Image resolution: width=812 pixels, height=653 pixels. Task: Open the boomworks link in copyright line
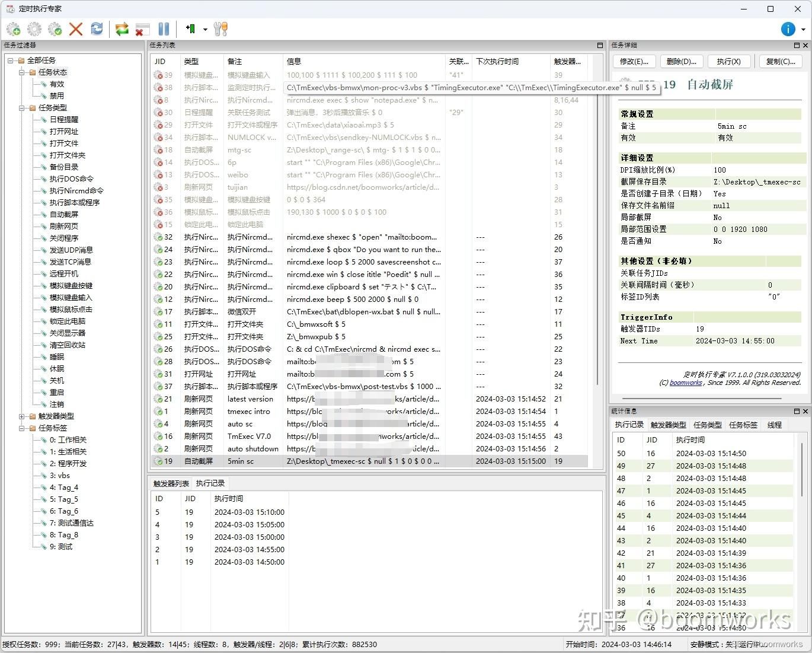[686, 383]
